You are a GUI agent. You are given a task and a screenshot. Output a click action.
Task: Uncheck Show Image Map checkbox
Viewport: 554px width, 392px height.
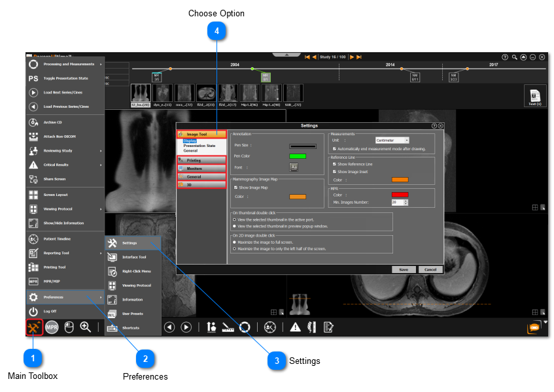click(x=235, y=188)
